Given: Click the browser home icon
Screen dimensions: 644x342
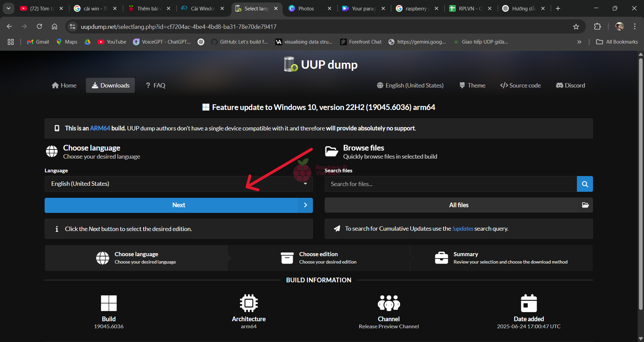Looking at the screenshot, I should tap(54, 27).
